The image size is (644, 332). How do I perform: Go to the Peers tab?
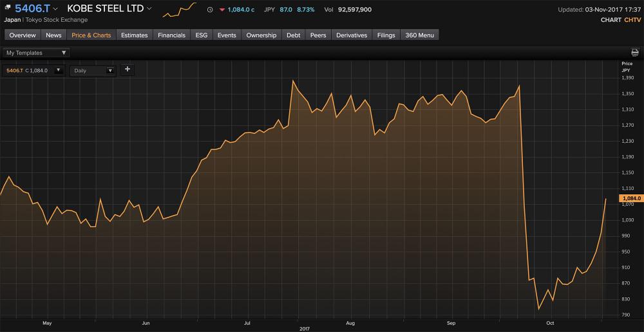[318, 35]
